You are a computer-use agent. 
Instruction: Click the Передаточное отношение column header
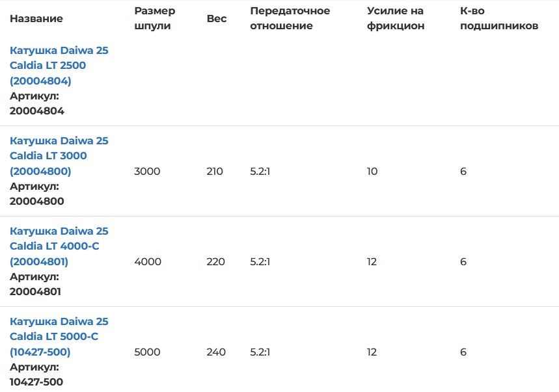pyautogui.click(x=290, y=18)
